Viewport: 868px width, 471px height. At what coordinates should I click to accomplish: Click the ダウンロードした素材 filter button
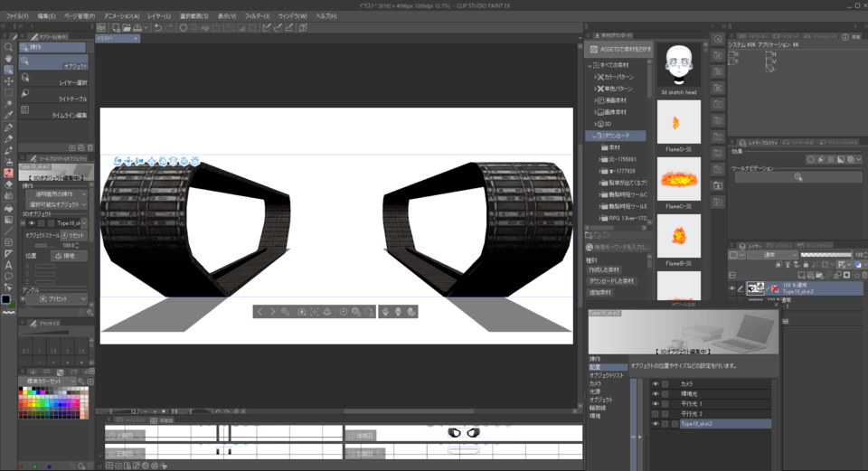pos(611,281)
